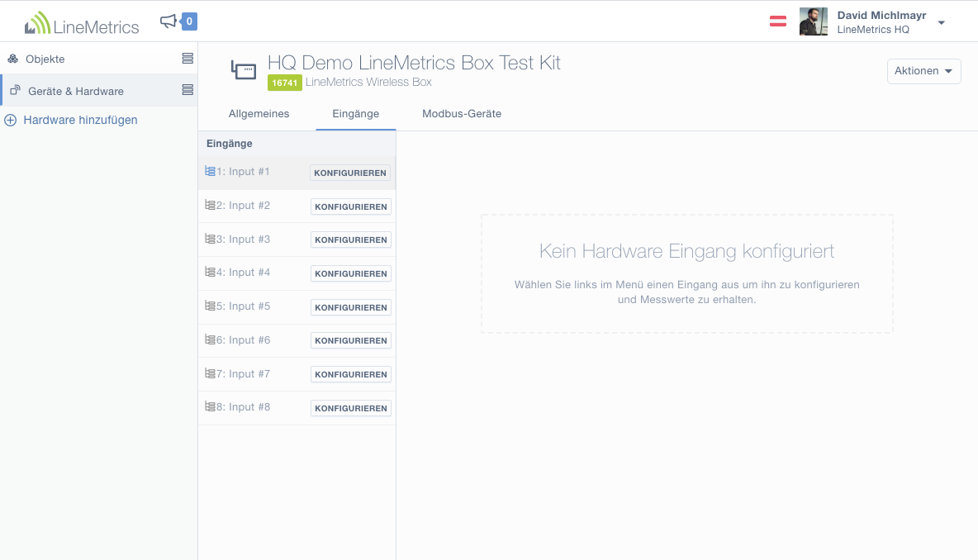Click the input icon beside Input #1
Image resolution: width=978 pixels, height=560 pixels.
[210, 171]
